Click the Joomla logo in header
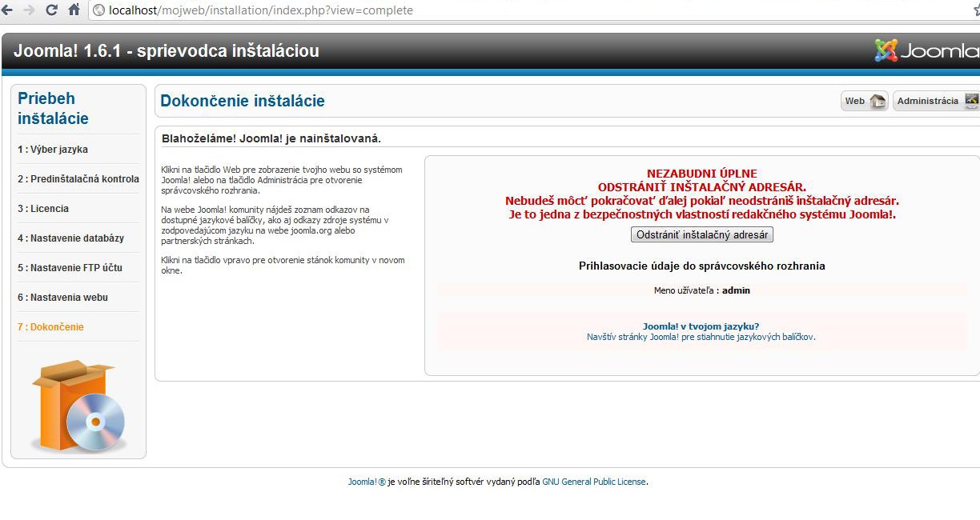This screenshot has width=980, height=520. (x=926, y=51)
